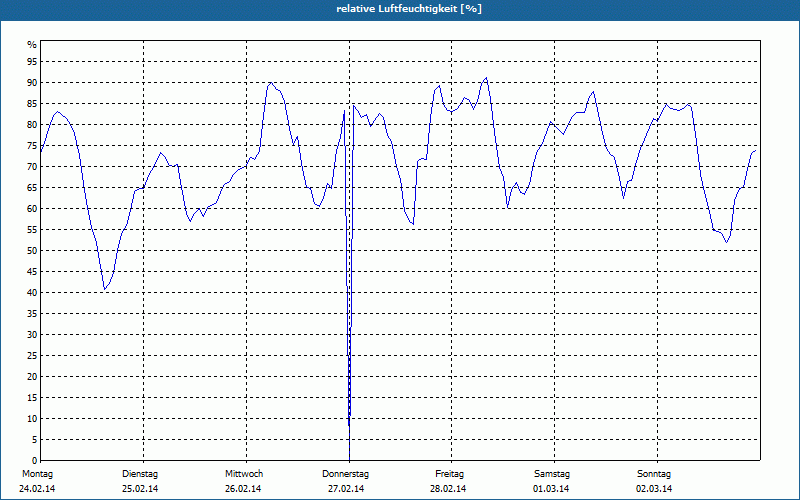
Task: Click the date label '24.02.14'
Action: 37,489
